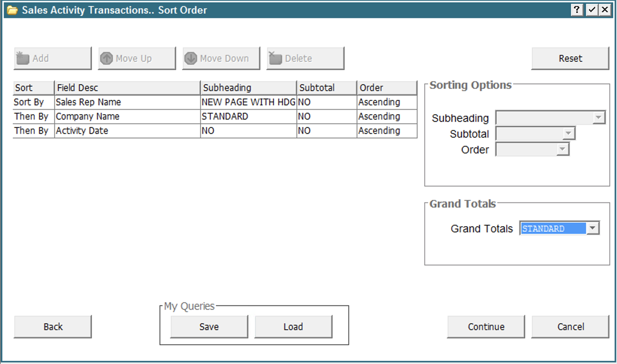This screenshot has width=617, height=364.
Task: Open help with the question mark icon
Action: point(576,10)
